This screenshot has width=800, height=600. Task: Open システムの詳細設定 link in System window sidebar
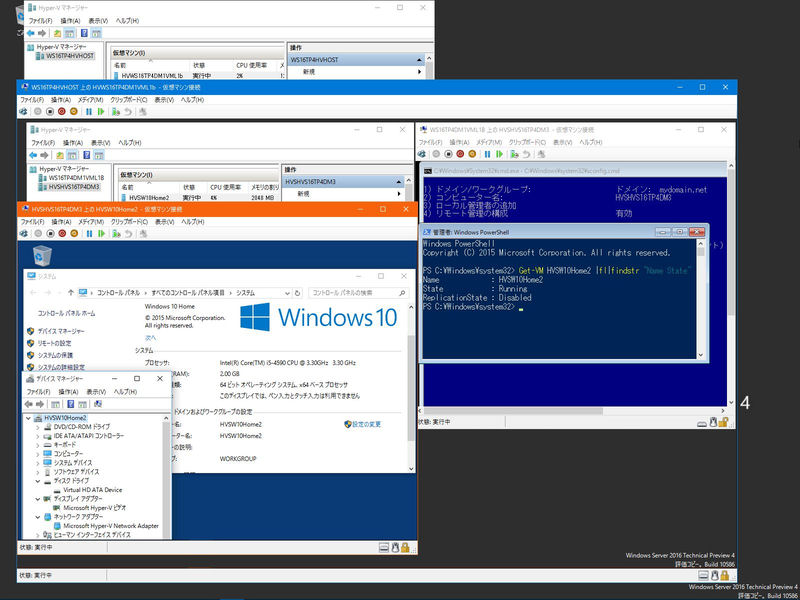(61, 367)
